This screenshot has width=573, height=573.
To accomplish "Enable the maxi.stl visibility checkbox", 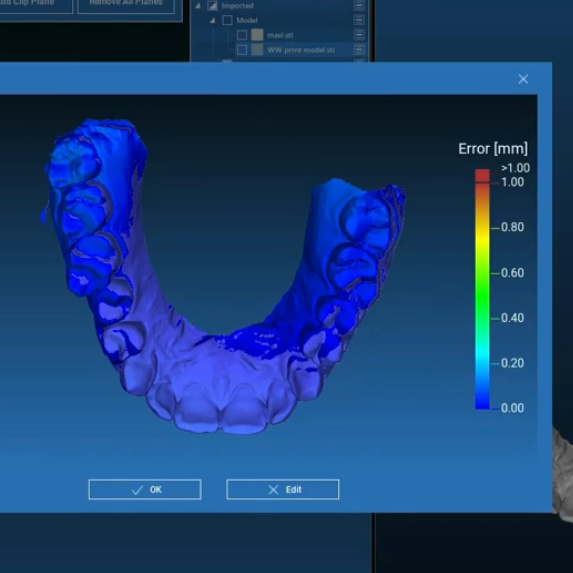I will tap(242, 35).
